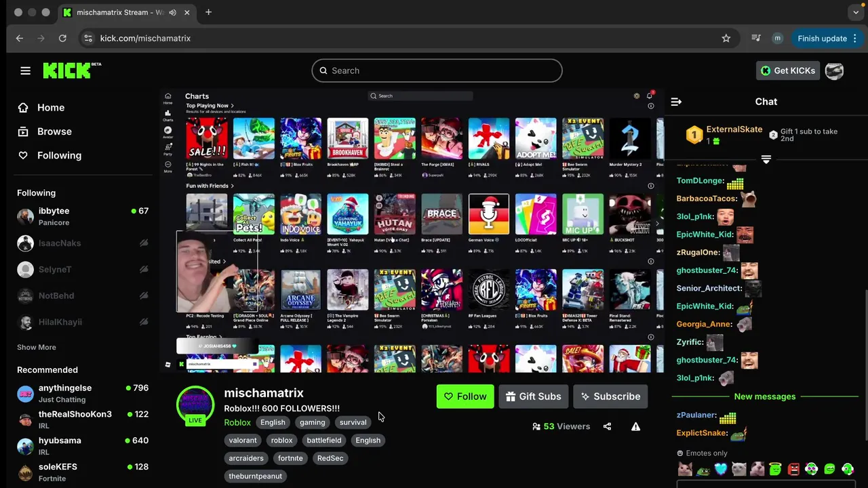
Task: Open recommended channel theRealShooKon3
Action: pos(83,420)
